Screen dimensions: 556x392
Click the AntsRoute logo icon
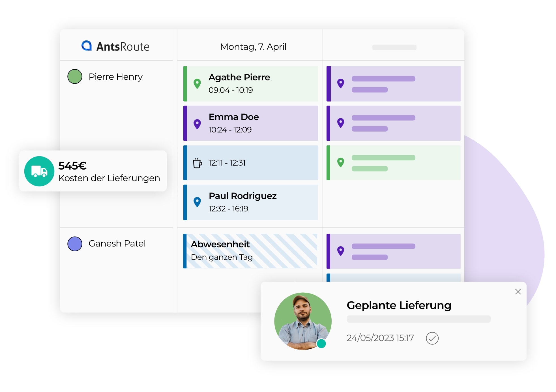click(x=87, y=46)
